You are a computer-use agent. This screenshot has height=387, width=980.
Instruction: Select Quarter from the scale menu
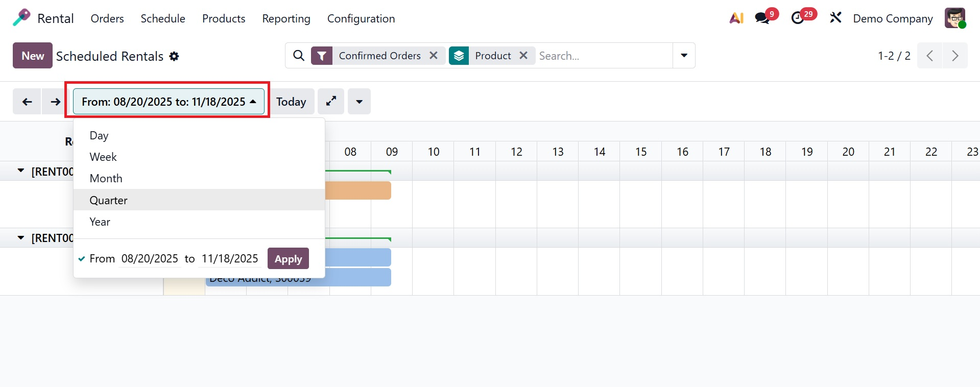[x=109, y=200]
